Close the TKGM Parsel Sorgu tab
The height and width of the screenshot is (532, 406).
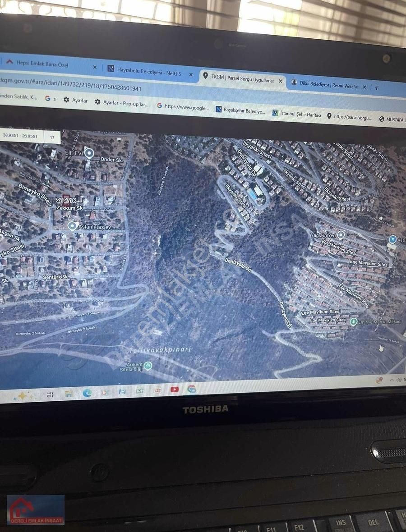(x=281, y=81)
